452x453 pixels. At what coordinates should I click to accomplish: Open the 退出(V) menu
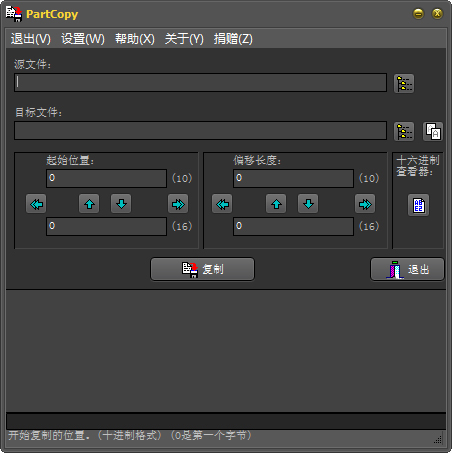click(x=31, y=39)
